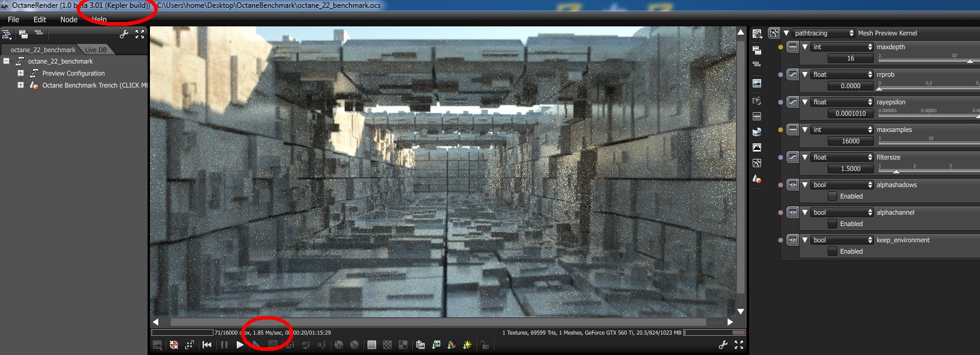Toggle the rrprob node type button
Image resolution: width=980 pixels, height=355 pixels.
tap(793, 74)
